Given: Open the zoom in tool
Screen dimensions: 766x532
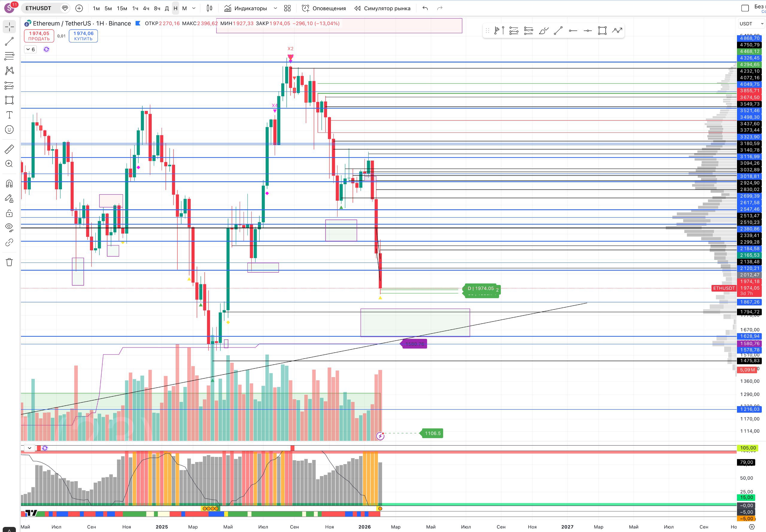Looking at the screenshot, I should pos(9,164).
